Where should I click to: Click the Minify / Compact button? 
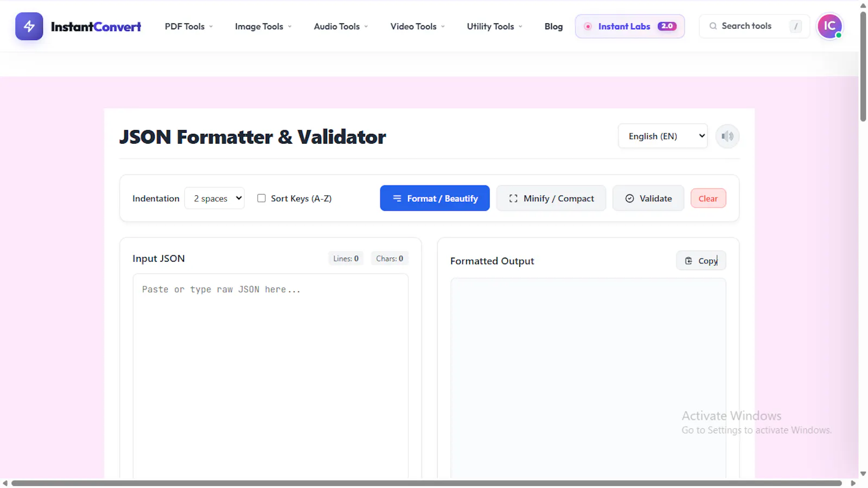tap(551, 198)
